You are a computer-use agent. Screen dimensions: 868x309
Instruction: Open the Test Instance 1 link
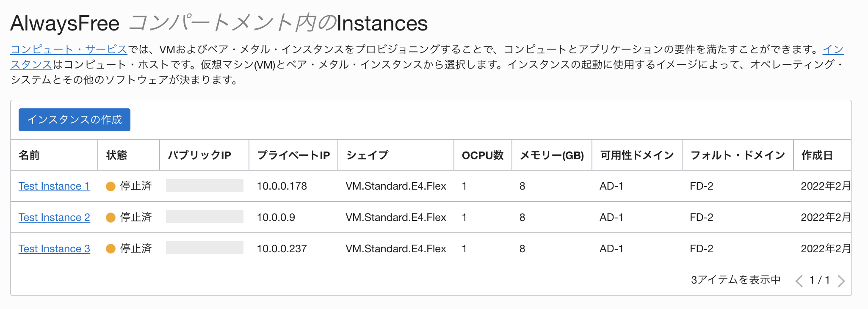click(54, 186)
